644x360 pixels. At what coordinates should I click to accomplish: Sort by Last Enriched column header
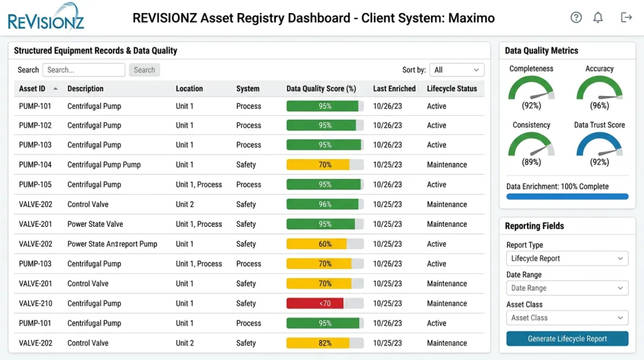394,88
